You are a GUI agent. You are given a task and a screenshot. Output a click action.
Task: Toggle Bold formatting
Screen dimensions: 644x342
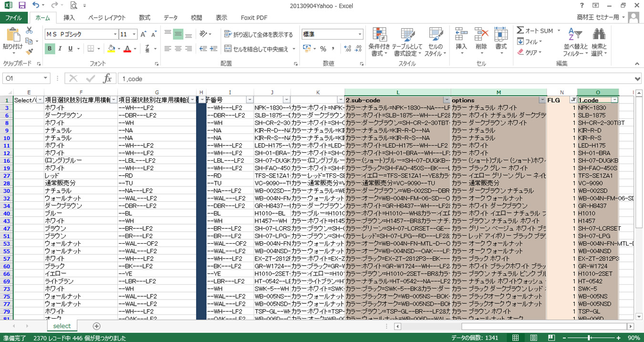pyautogui.click(x=50, y=49)
